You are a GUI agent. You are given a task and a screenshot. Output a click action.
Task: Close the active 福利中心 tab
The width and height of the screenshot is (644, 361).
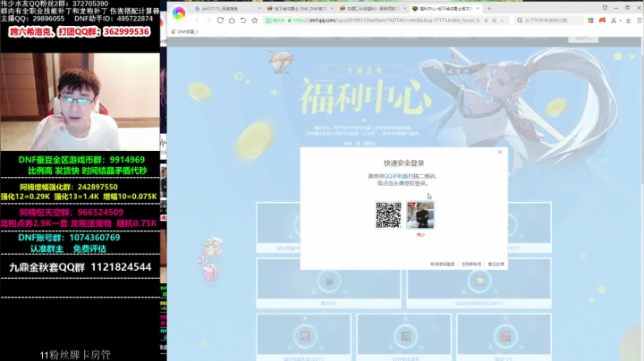(x=478, y=8)
